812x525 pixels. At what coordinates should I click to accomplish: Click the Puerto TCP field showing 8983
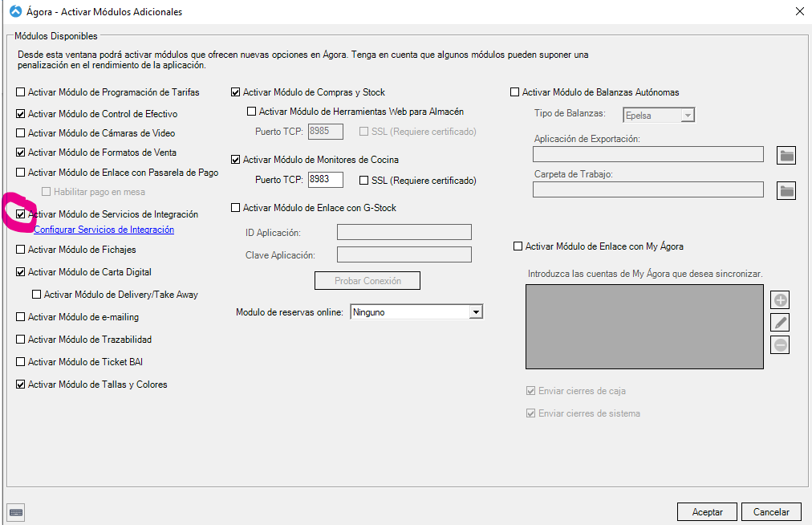click(326, 180)
